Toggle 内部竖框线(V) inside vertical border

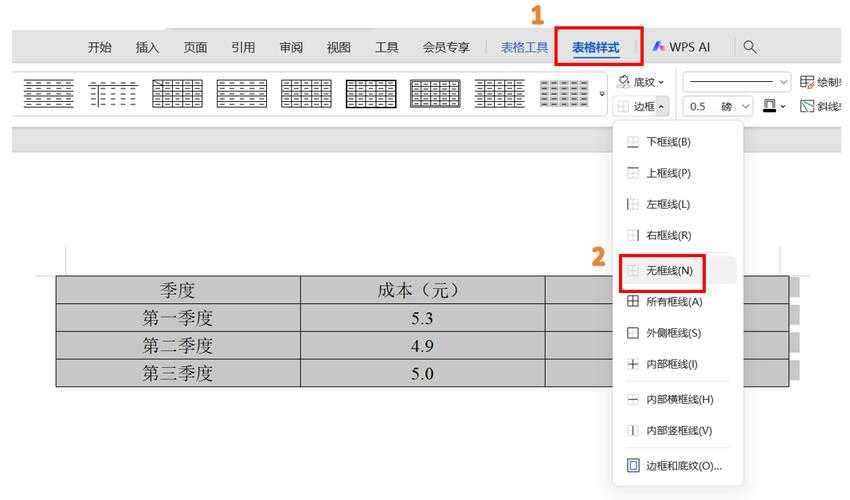coord(678,430)
